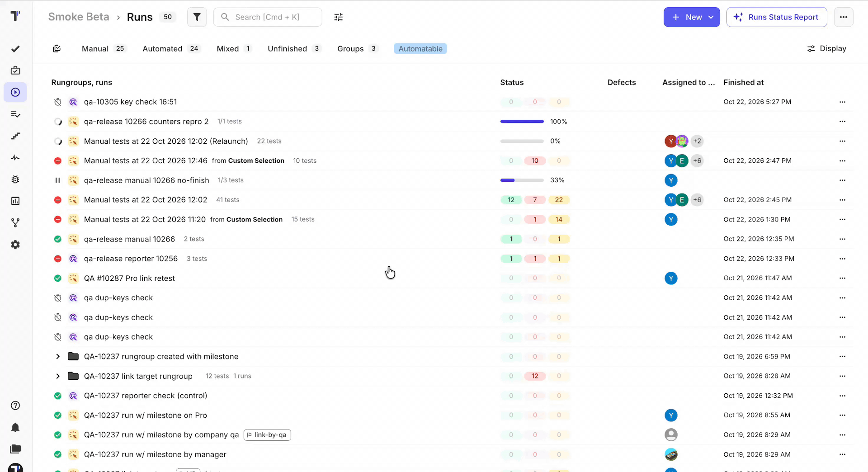Open the Tests checkmark icon in sidebar
The width and height of the screenshot is (868, 472).
click(x=15, y=49)
